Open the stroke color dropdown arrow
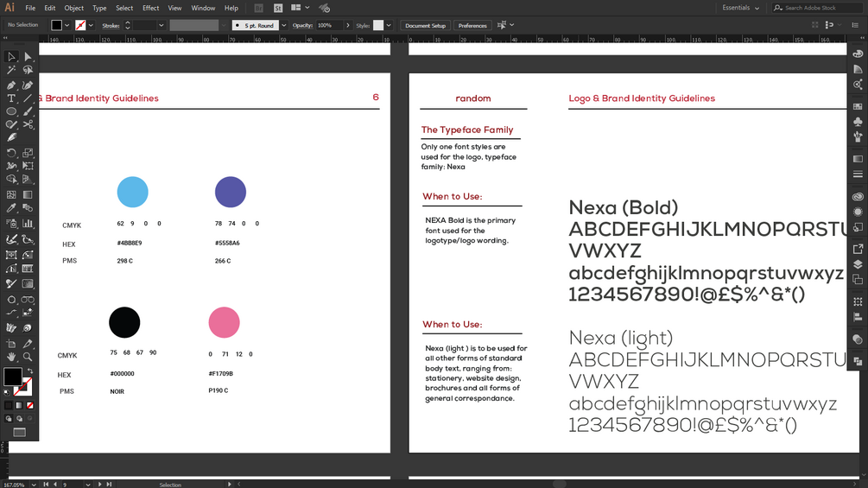This screenshot has width=868, height=488. click(91, 25)
